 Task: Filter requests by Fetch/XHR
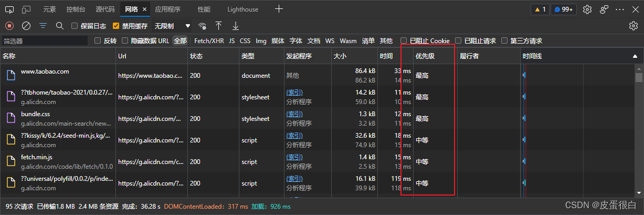[x=209, y=41]
